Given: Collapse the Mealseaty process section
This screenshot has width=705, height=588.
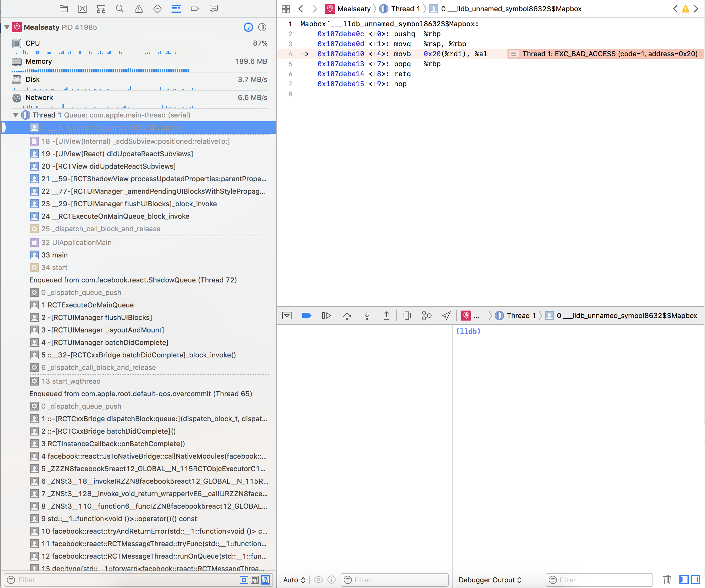Looking at the screenshot, I should (x=7, y=27).
